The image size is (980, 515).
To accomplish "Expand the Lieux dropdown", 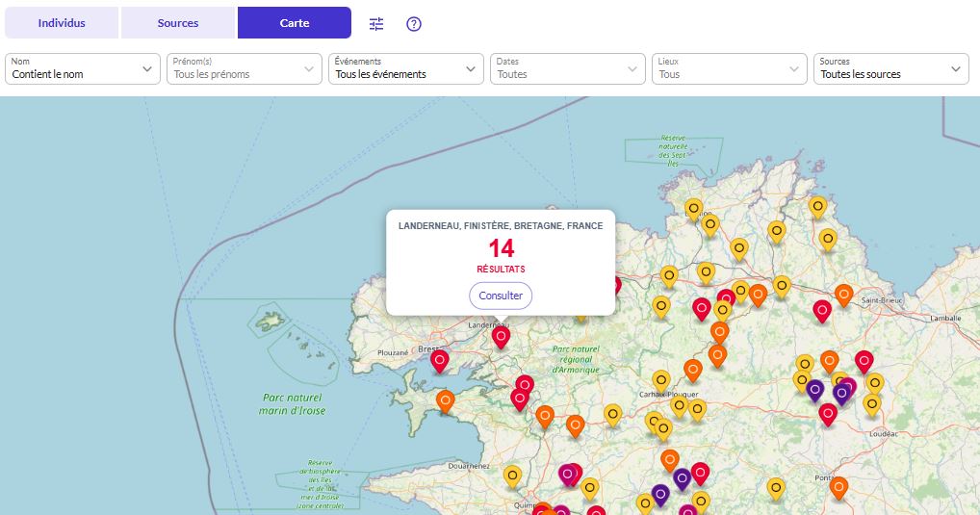I will coord(729,68).
